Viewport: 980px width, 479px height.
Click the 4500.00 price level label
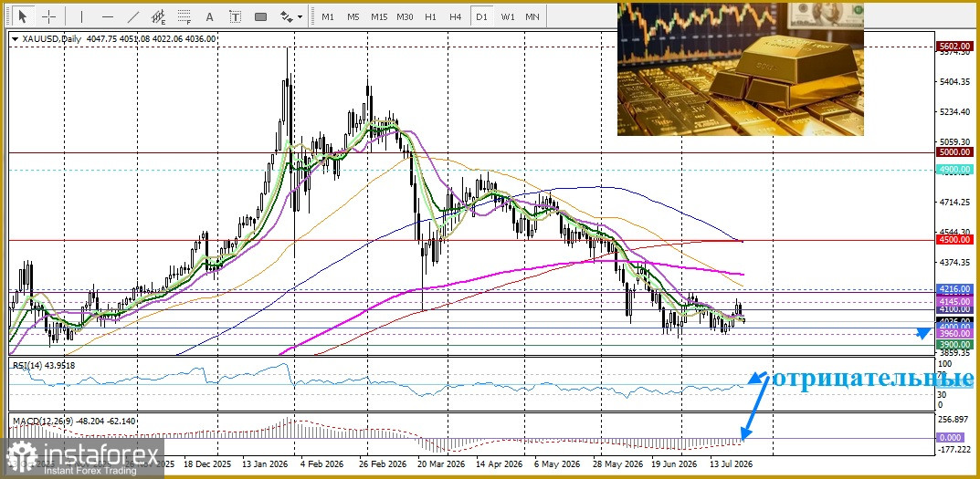[955, 239]
